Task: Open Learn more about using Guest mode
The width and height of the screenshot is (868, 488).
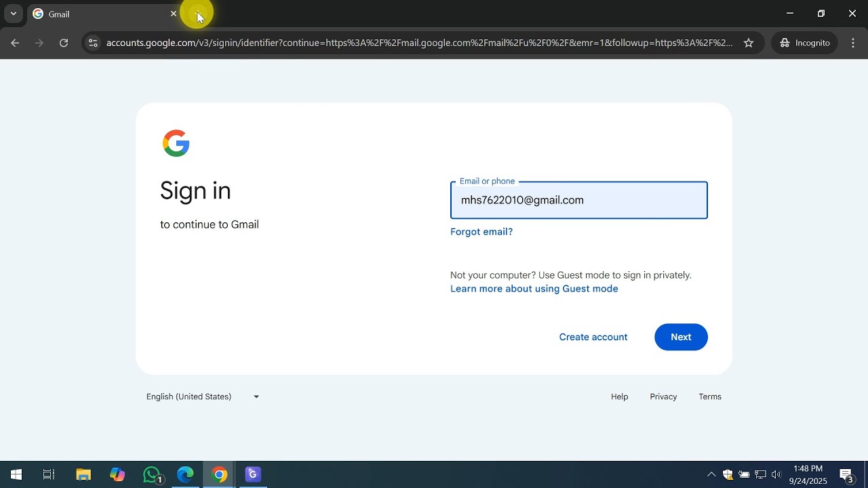Action: 534,289
